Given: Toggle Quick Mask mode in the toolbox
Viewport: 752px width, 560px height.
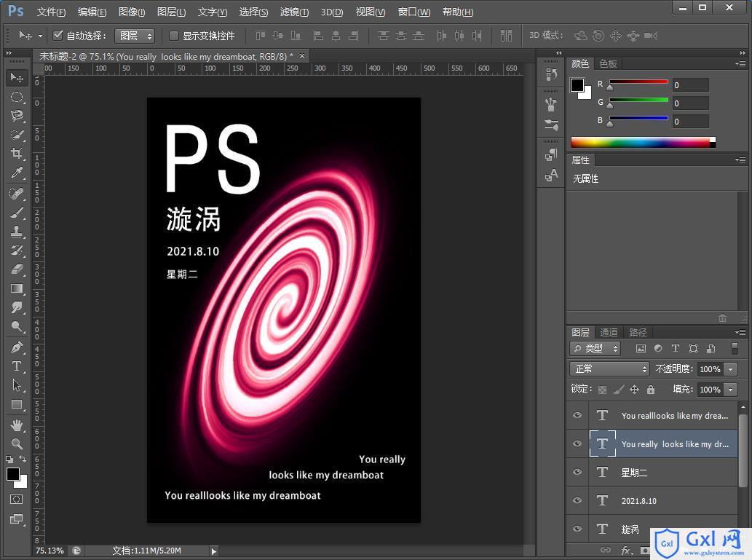Looking at the screenshot, I should click(x=16, y=500).
